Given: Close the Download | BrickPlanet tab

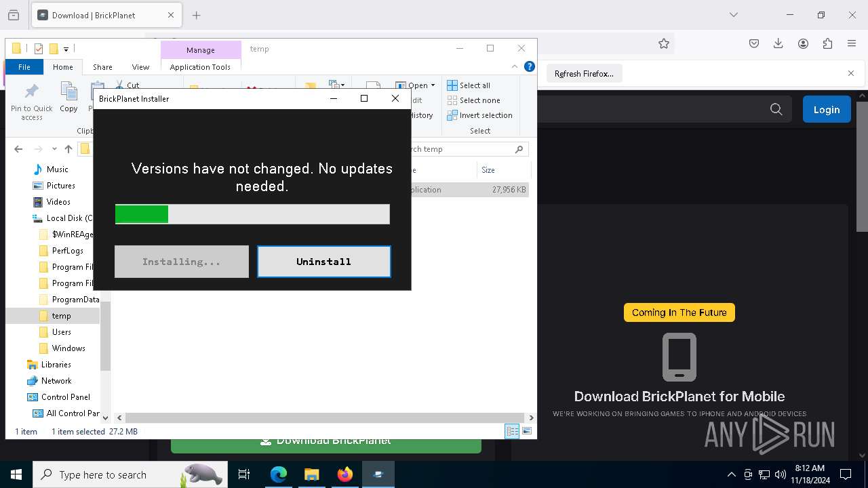Looking at the screenshot, I should pos(170,15).
